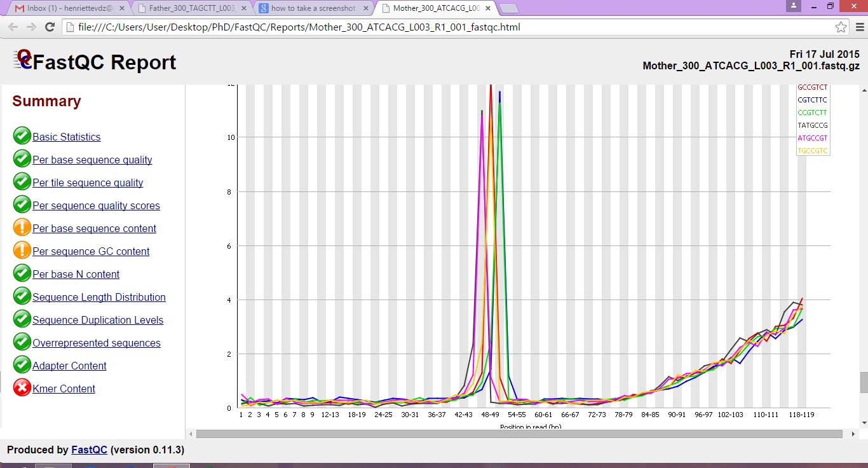This screenshot has height=468, width=868.
Task: Go back using the browser back arrow
Action: 13,27
